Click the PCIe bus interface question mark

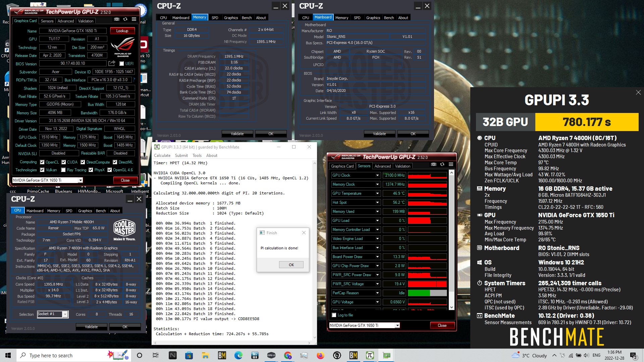coord(134,80)
